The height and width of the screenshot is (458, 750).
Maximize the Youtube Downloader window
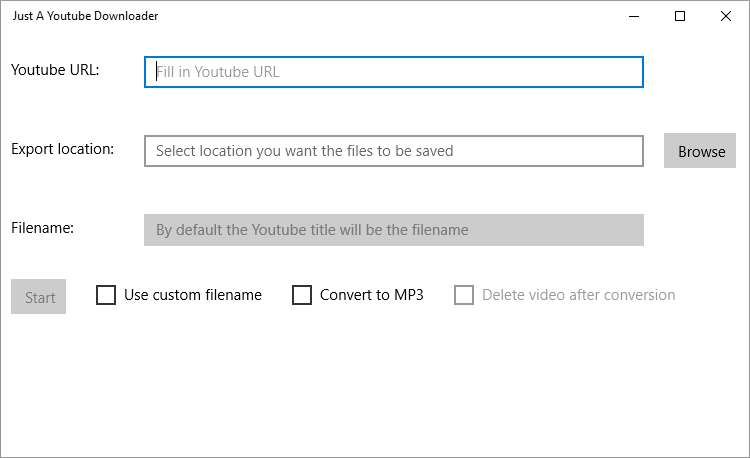point(680,16)
